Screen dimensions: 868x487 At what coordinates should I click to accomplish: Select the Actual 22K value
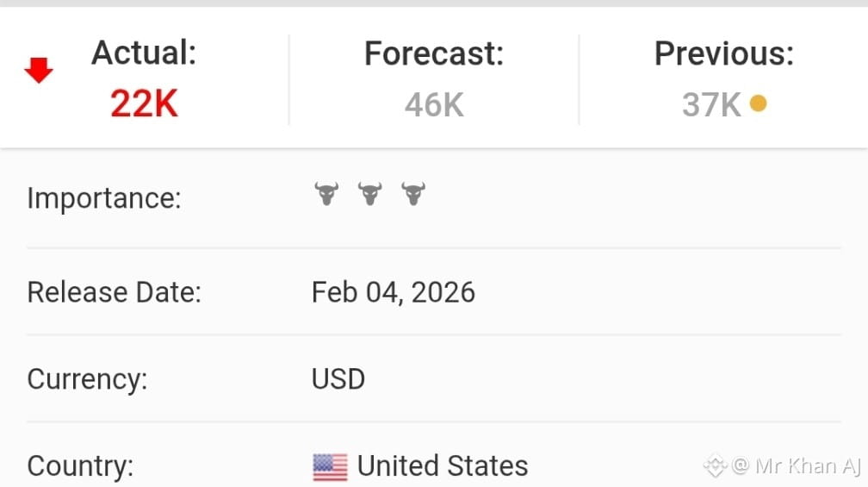[144, 103]
